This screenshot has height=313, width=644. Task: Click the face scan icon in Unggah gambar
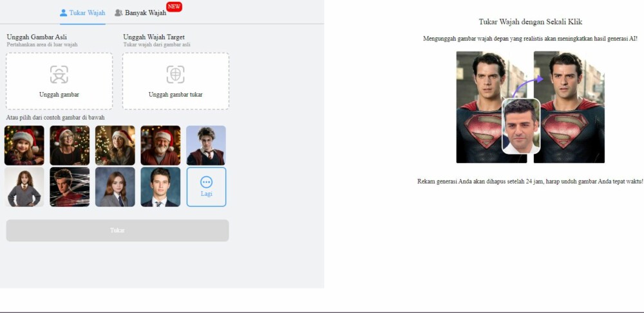(x=59, y=74)
